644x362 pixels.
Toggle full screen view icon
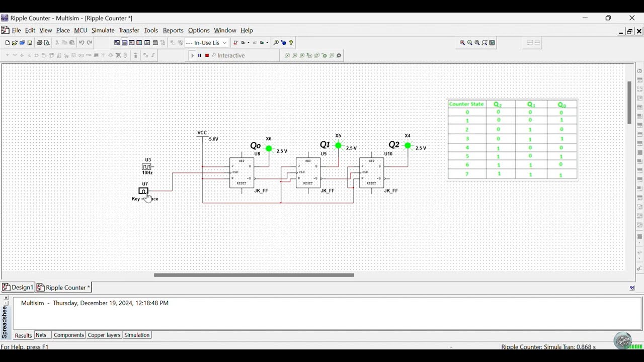pos(492,43)
